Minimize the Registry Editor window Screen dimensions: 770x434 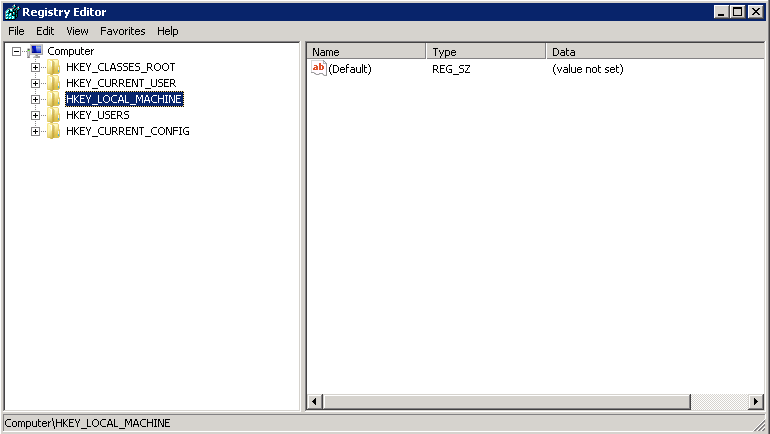coord(721,12)
